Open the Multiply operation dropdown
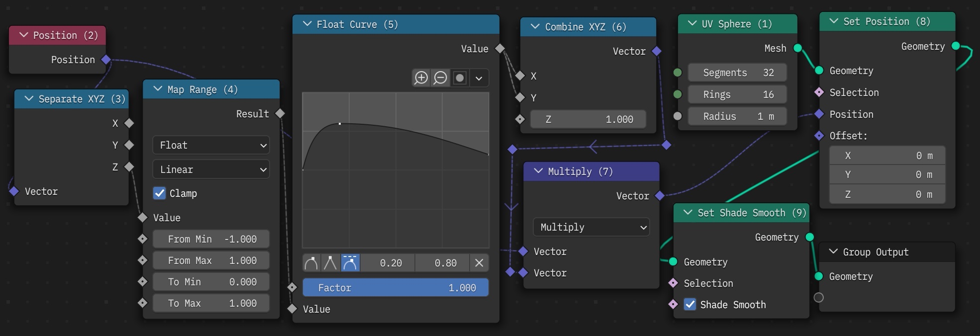The width and height of the screenshot is (980, 336). tap(591, 227)
